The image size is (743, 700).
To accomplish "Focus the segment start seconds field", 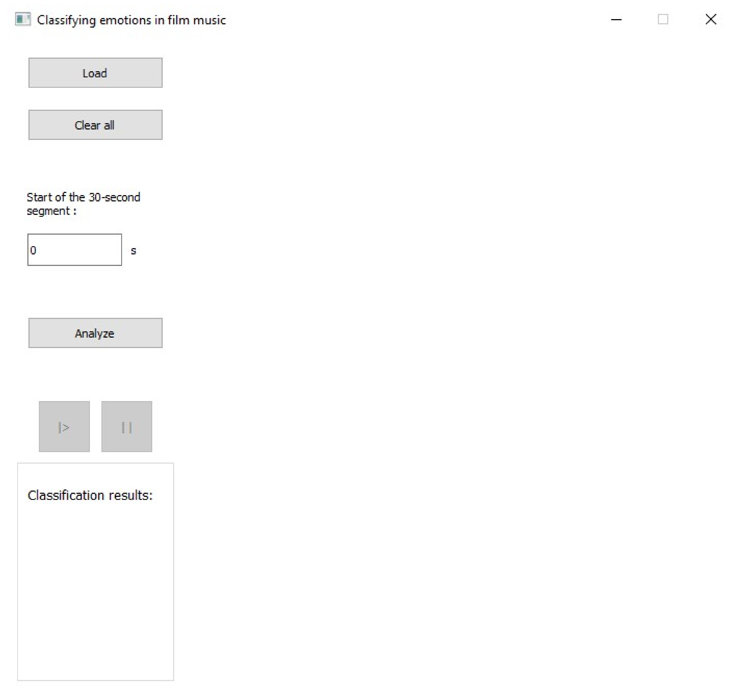I will [x=75, y=250].
